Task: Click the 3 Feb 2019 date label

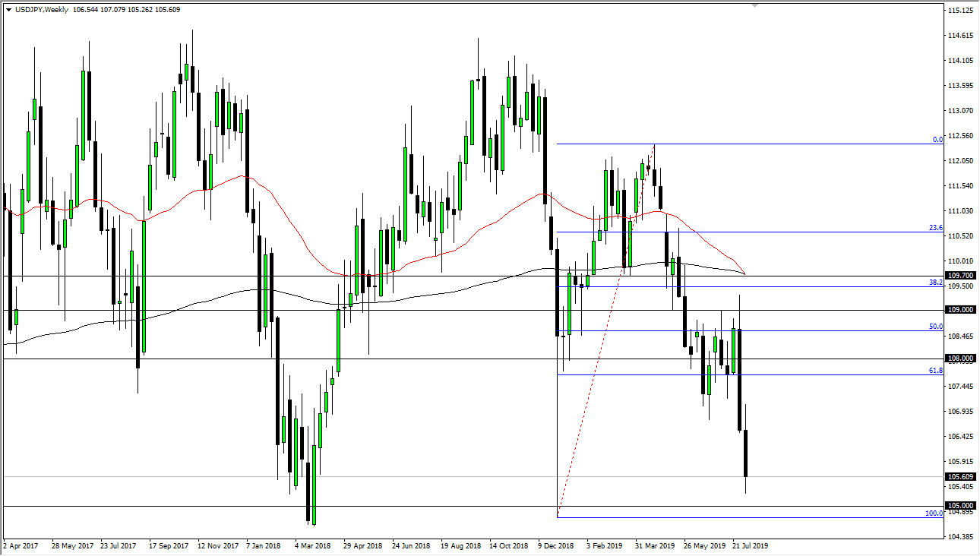Action: [605, 545]
